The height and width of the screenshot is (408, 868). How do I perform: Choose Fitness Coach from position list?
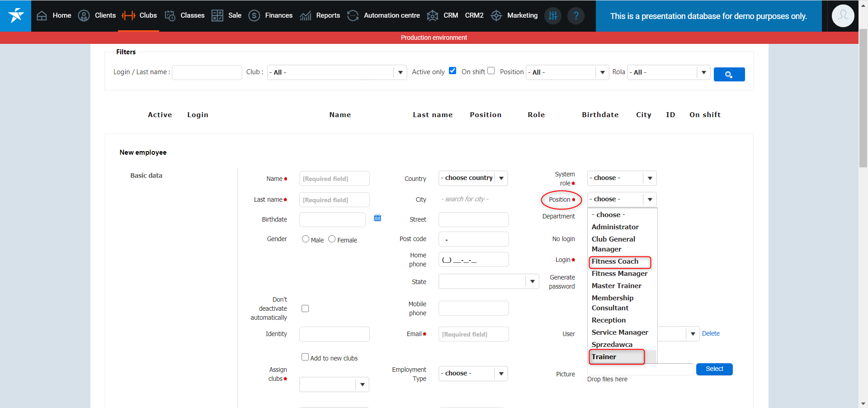coord(615,261)
